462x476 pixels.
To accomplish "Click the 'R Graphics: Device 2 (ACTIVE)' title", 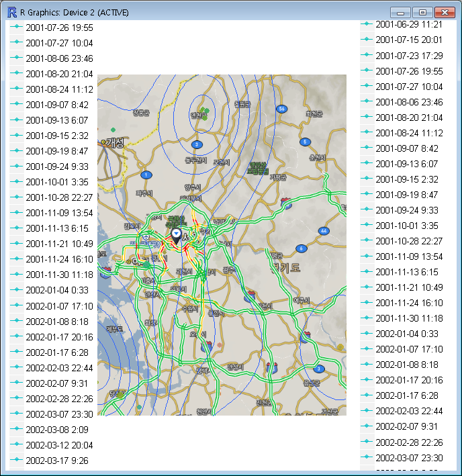I will tap(75, 13).
